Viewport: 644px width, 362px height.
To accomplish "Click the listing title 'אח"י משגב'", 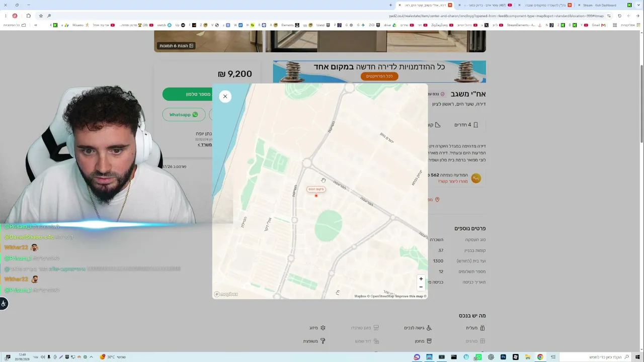I will coord(468,94).
